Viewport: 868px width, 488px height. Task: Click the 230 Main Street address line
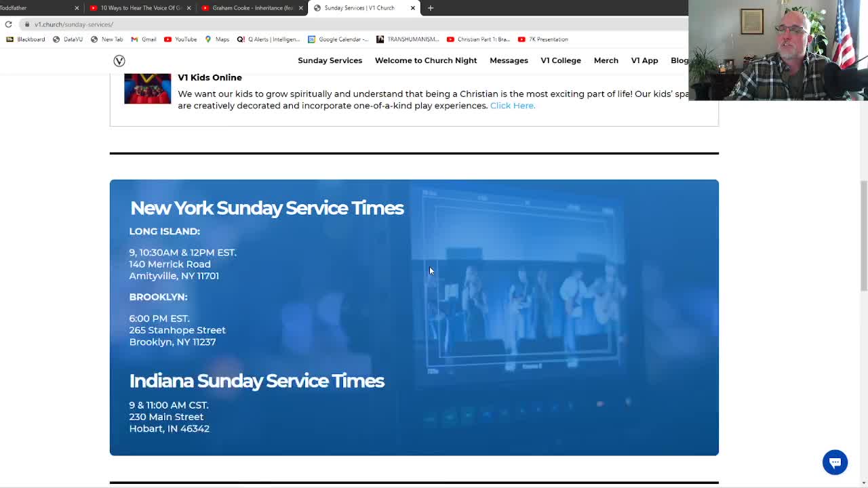tap(166, 417)
